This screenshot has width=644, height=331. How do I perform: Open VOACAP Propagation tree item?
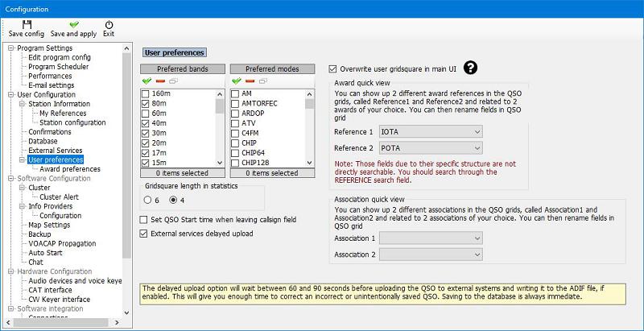(x=62, y=243)
